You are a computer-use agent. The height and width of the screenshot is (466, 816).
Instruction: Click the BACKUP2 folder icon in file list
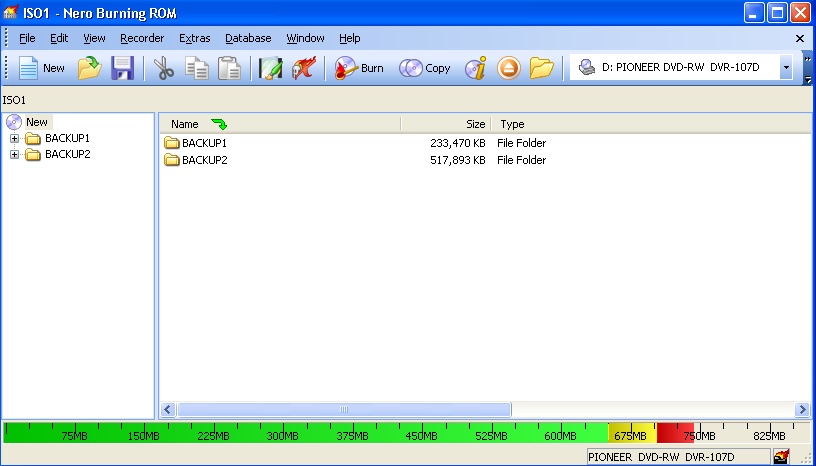pos(172,160)
